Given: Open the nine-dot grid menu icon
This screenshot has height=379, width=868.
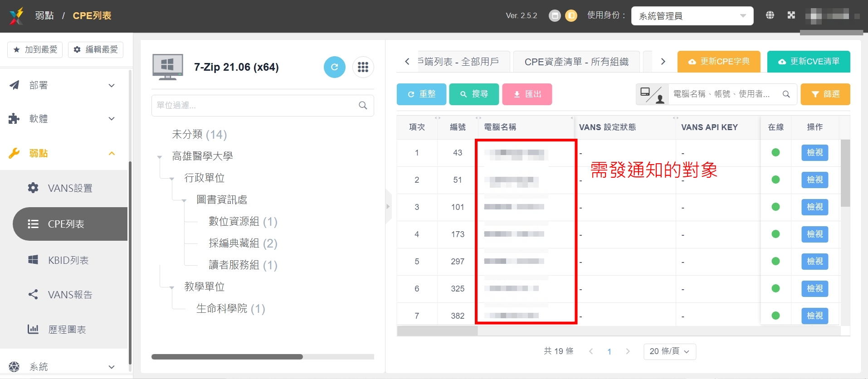Looking at the screenshot, I should coord(363,67).
